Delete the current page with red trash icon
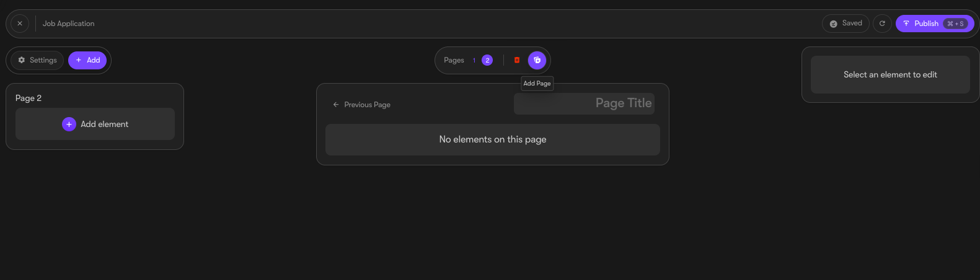Image resolution: width=980 pixels, height=280 pixels. click(x=517, y=60)
